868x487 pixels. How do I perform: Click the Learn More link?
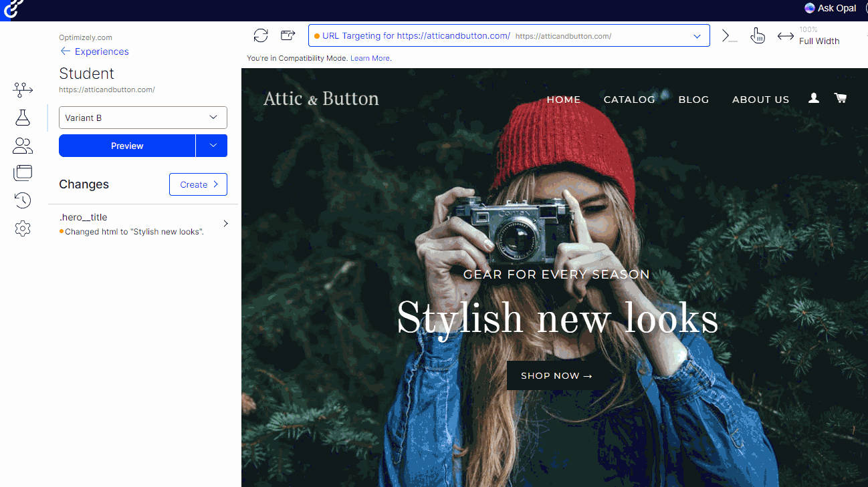pyautogui.click(x=370, y=58)
